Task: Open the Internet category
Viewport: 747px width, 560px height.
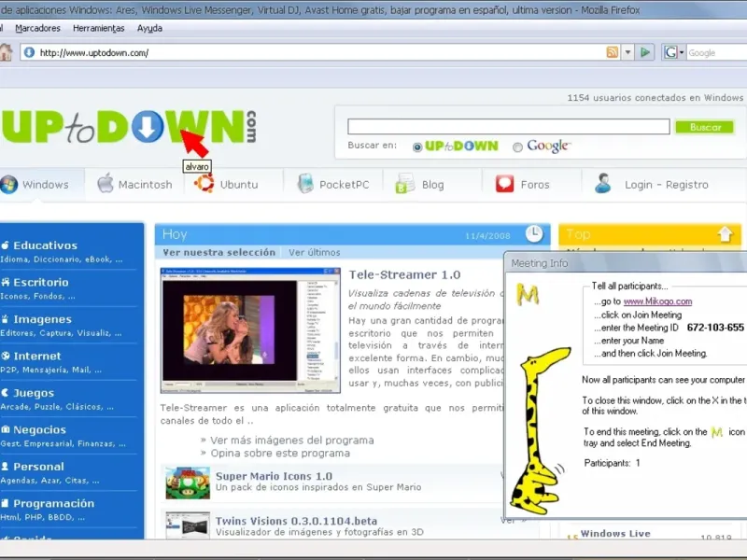Action: (37, 356)
